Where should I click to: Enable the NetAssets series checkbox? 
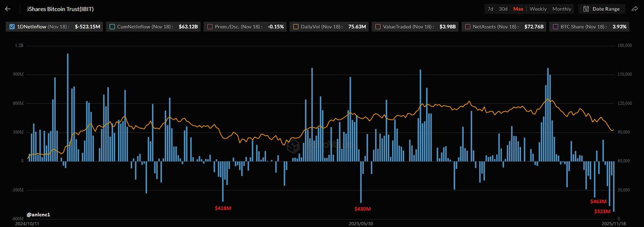coord(469,26)
